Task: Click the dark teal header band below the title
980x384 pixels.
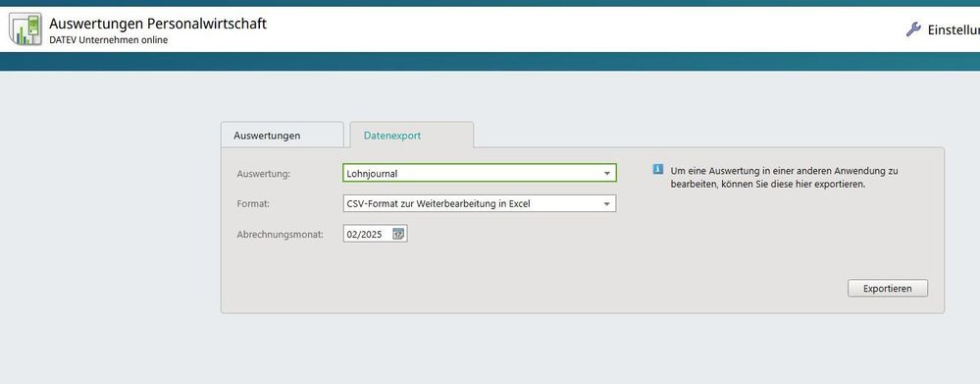Action: tap(490, 61)
